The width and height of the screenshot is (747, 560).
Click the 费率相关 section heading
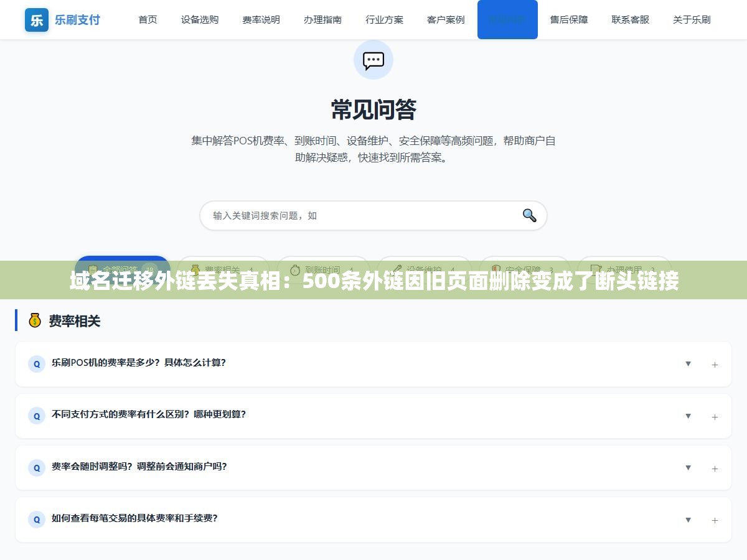point(75,321)
